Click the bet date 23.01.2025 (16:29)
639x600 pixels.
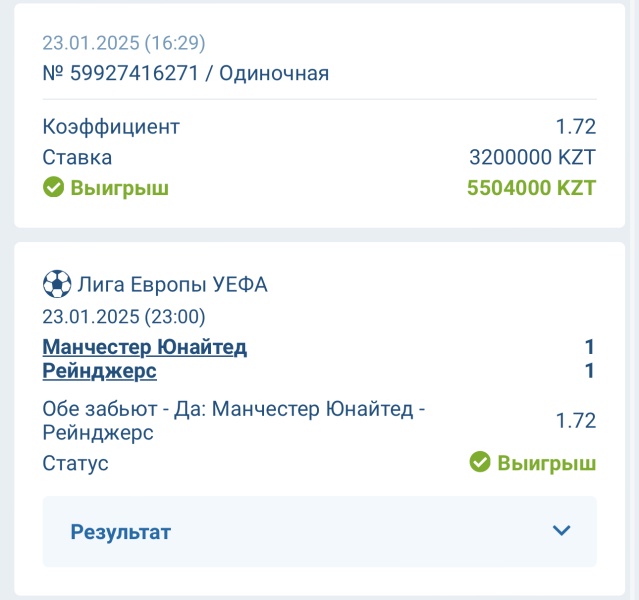pos(124,43)
